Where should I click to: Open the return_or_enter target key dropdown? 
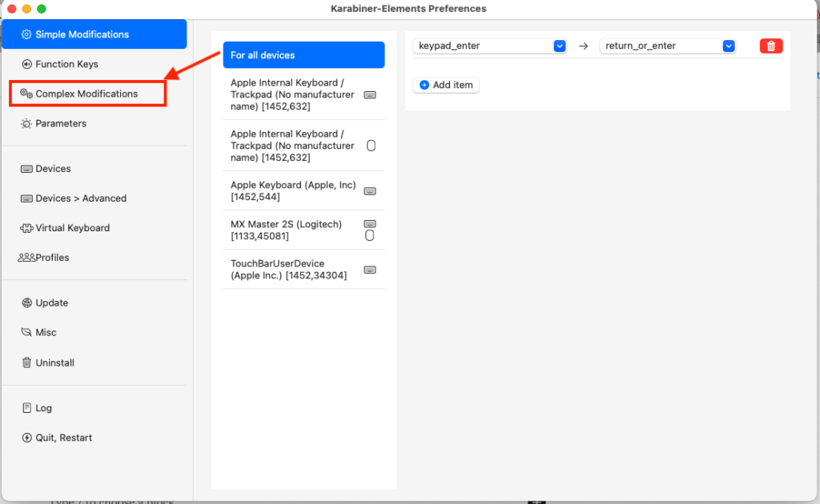667,46
